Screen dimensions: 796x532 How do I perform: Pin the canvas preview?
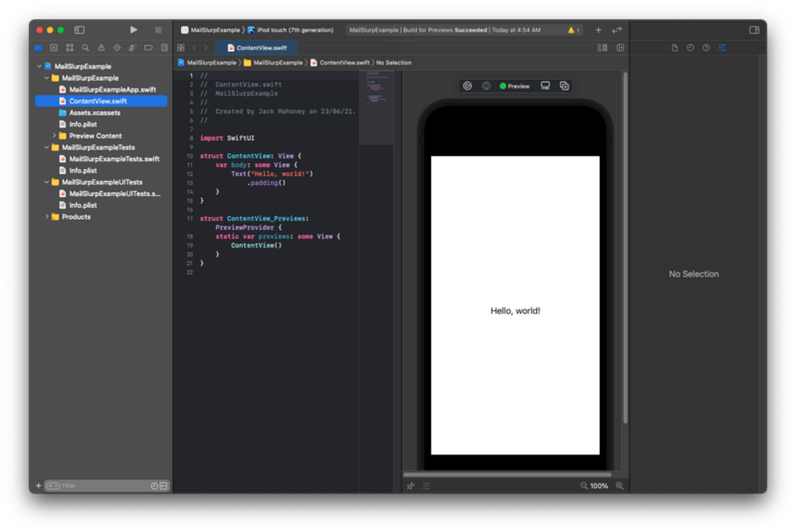pyautogui.click(x=411, y=486)
